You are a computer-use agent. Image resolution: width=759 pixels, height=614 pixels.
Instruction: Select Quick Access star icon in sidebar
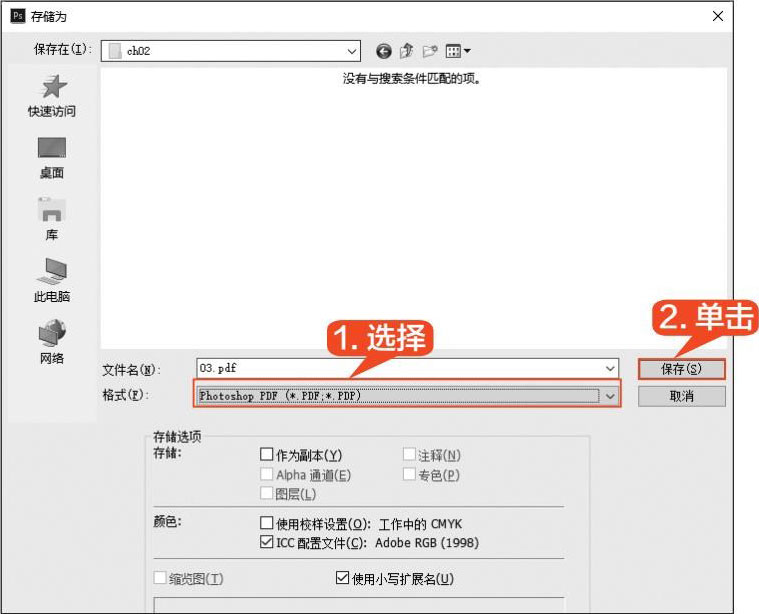51,87
